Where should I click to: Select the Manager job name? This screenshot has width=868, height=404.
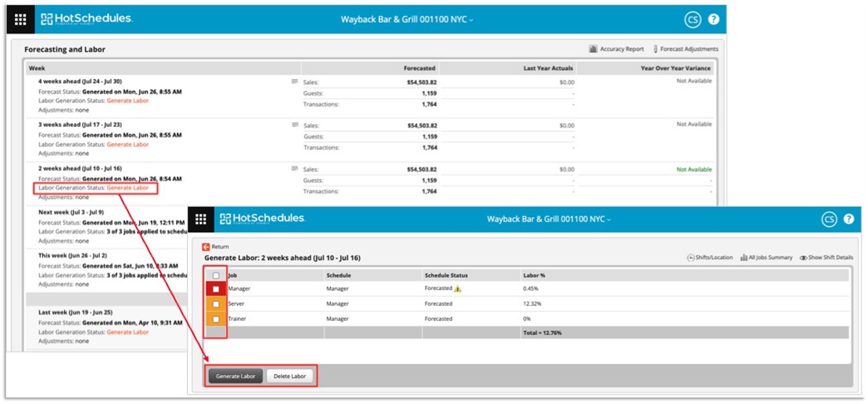239,289
